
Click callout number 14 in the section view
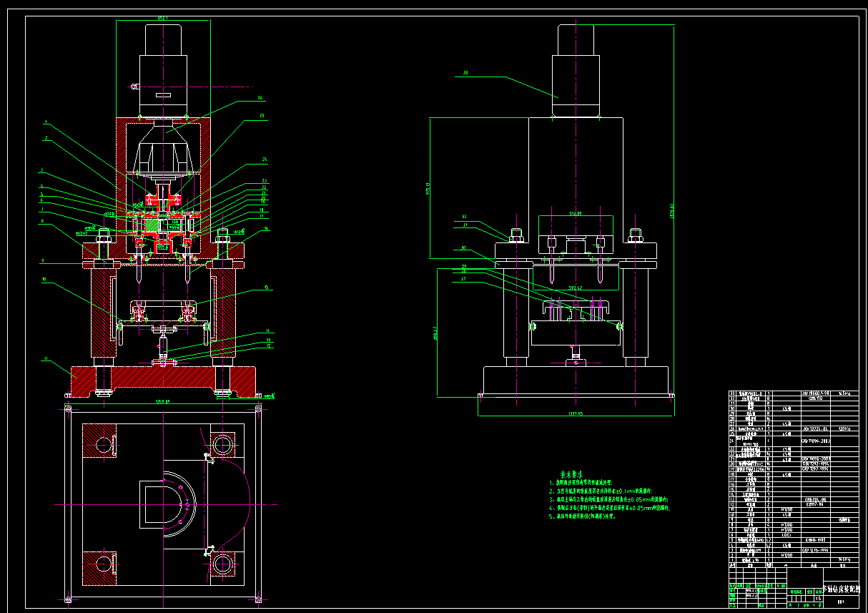pos(268,330)
